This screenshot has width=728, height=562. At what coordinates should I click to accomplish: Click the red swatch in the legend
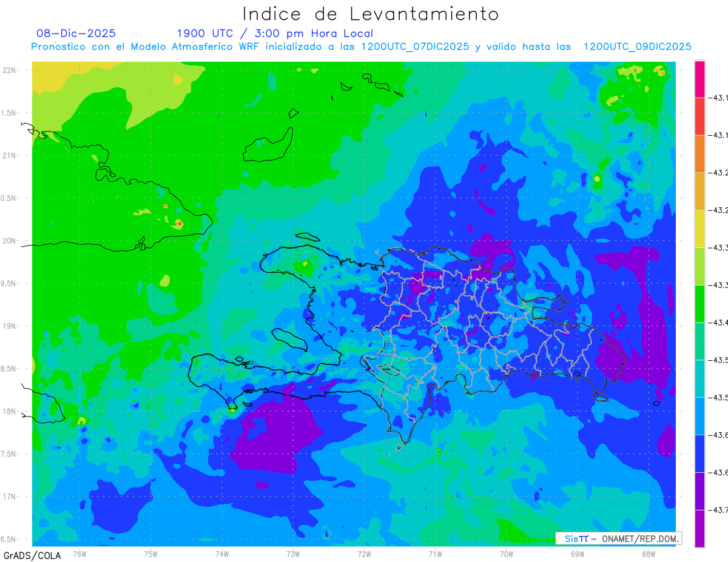click(699, 116)
